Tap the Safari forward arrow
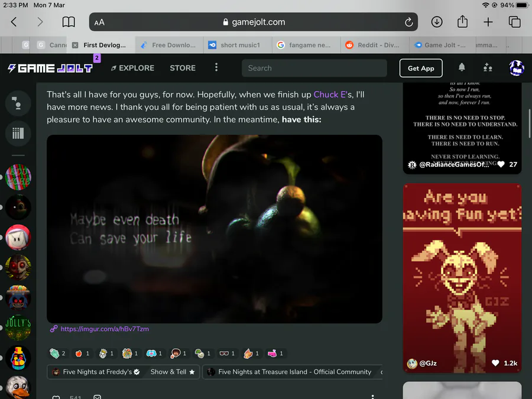 pos(40,22)
